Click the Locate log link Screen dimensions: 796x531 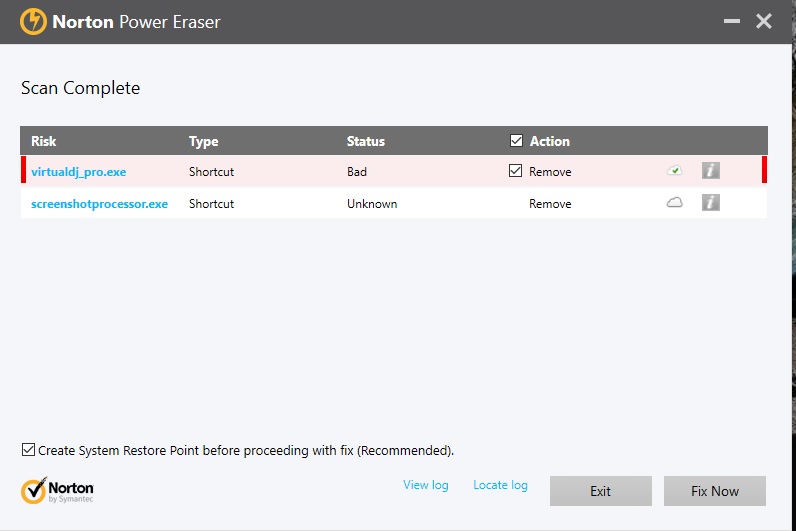pos(500,485)
